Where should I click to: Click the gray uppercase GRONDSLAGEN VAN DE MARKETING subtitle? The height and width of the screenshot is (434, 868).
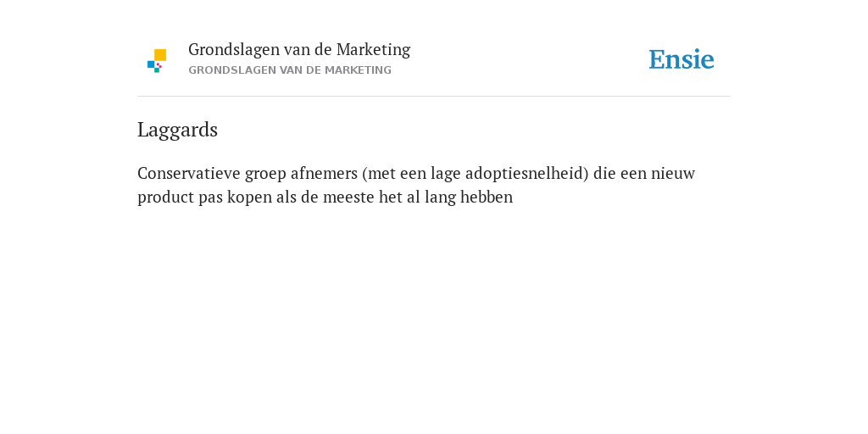coord(290,70)
